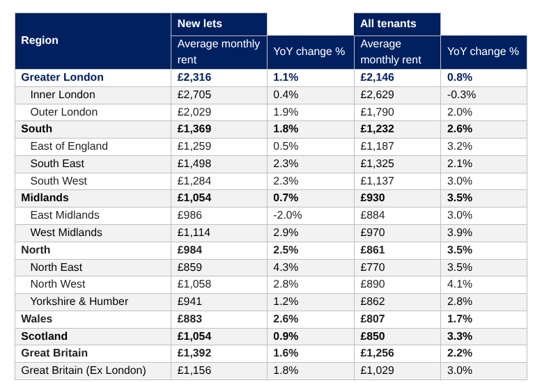Click East of England all-tenants rent £1,187
Image resolution: width=542 pixels, height=392 pixels.
pos(377,146)
